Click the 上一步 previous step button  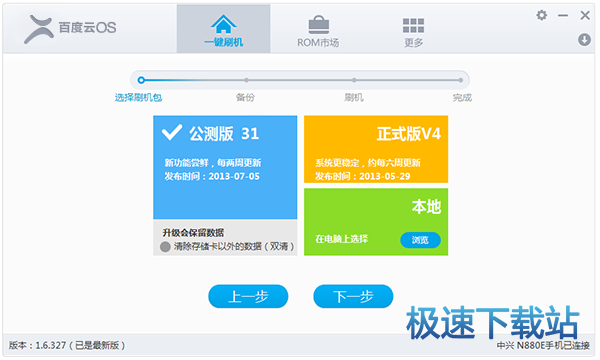248,296
